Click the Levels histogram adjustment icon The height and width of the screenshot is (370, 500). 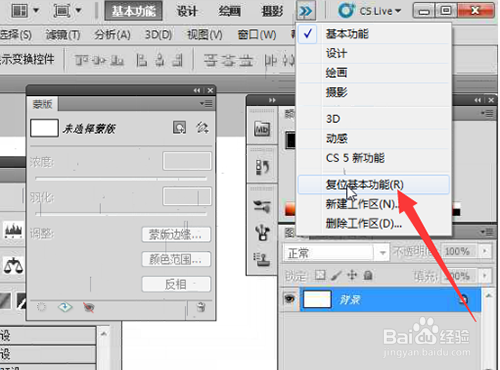pyautogui.click(x=13, y=230)
